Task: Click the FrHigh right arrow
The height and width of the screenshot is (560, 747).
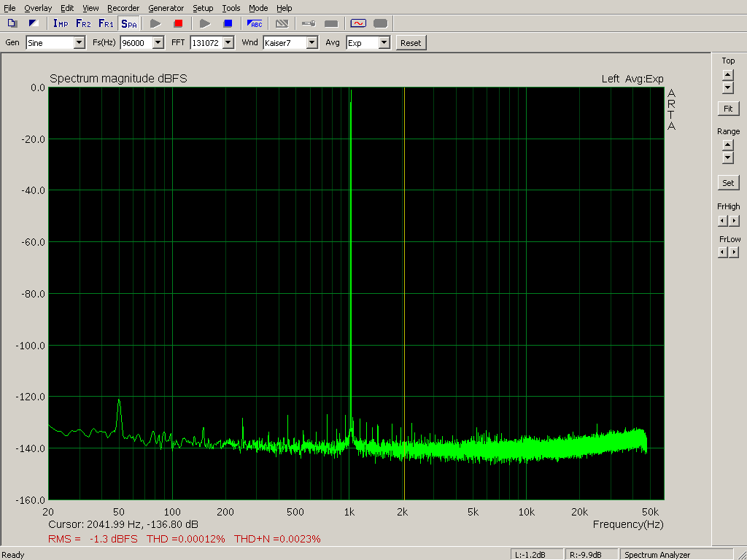Action: (734, 221)
